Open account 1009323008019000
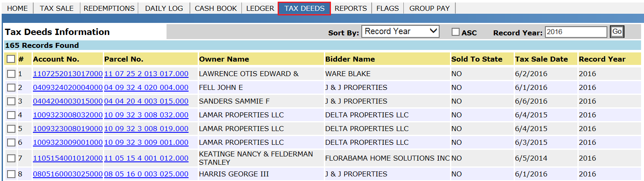Image resolution: width=644 pixels, height=181 pixels. pyautogui.click(x=67, y=129)
